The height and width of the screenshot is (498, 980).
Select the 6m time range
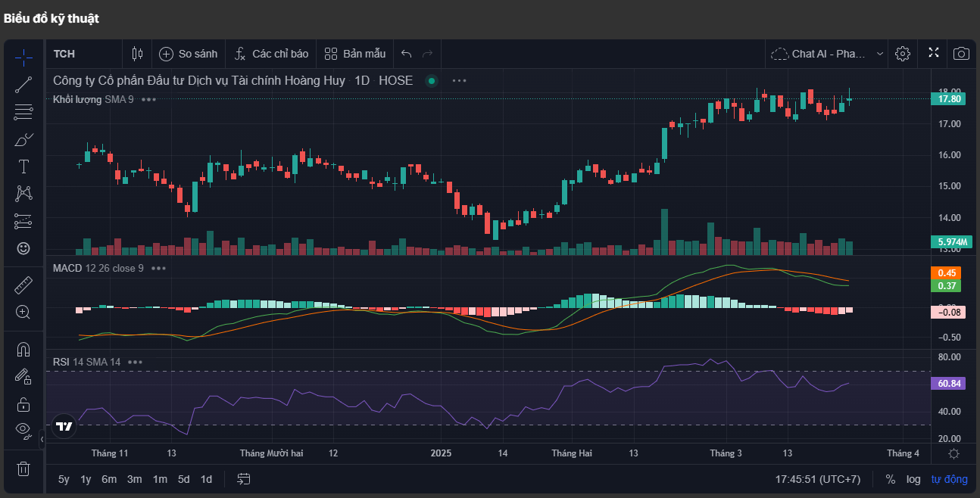[109, 479]
